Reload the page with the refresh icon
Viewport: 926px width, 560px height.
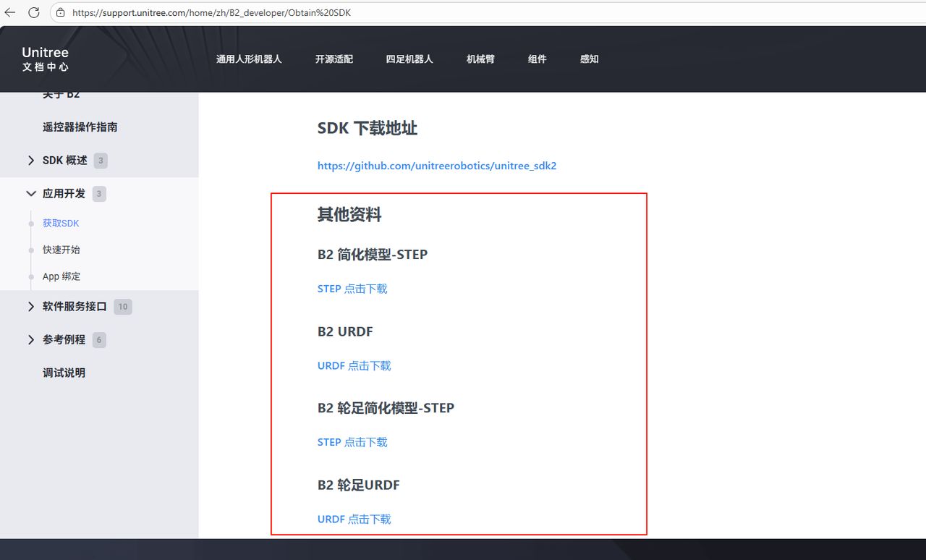[x=34, y=12]
